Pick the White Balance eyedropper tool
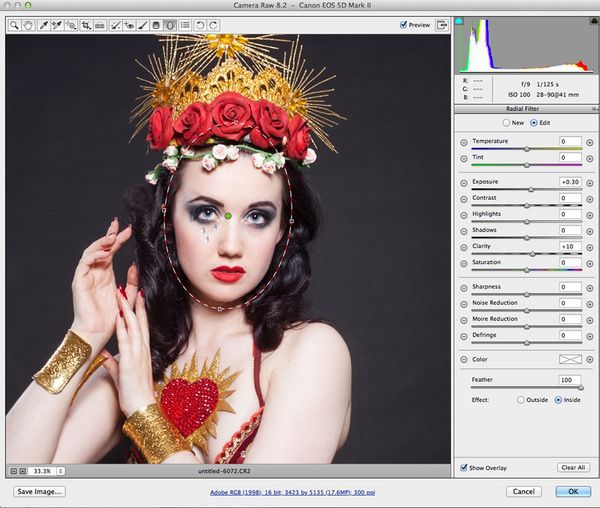Viewport: 600px width, 508px height. click(44, 24)
